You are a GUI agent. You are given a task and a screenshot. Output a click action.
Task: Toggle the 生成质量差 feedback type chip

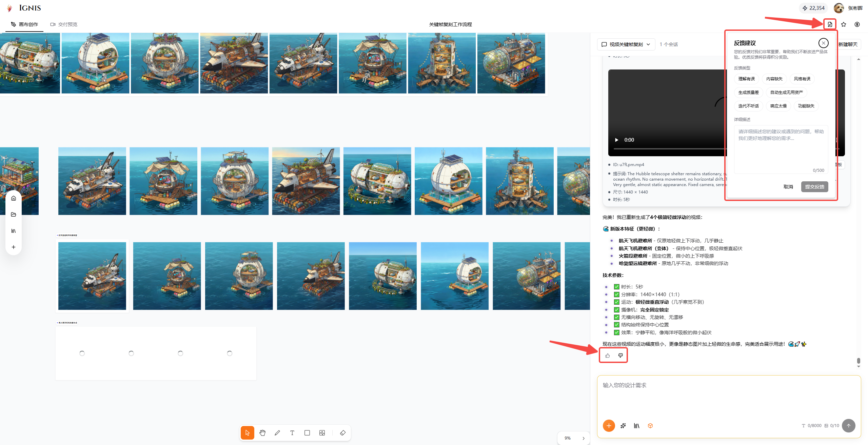point(749,93)
